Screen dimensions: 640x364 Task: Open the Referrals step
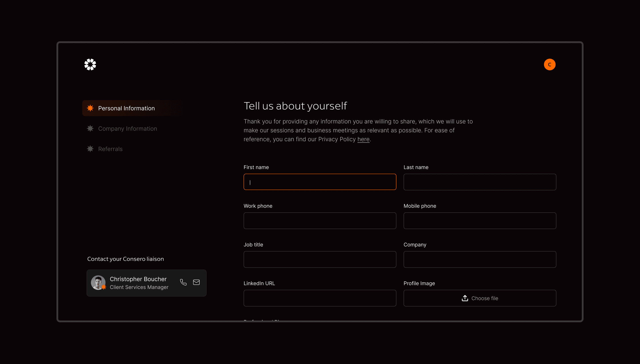pos(110,149)
